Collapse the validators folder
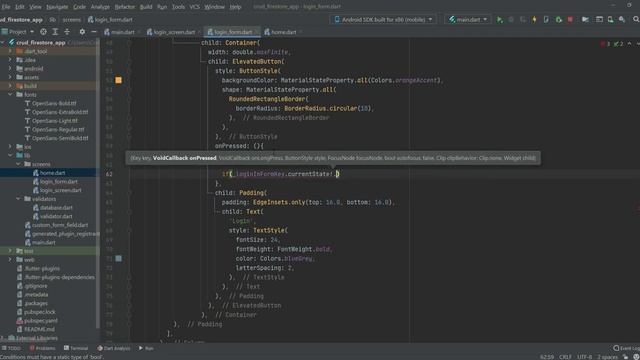The width and height of the screenshot is (640, 360). (18, 199)
